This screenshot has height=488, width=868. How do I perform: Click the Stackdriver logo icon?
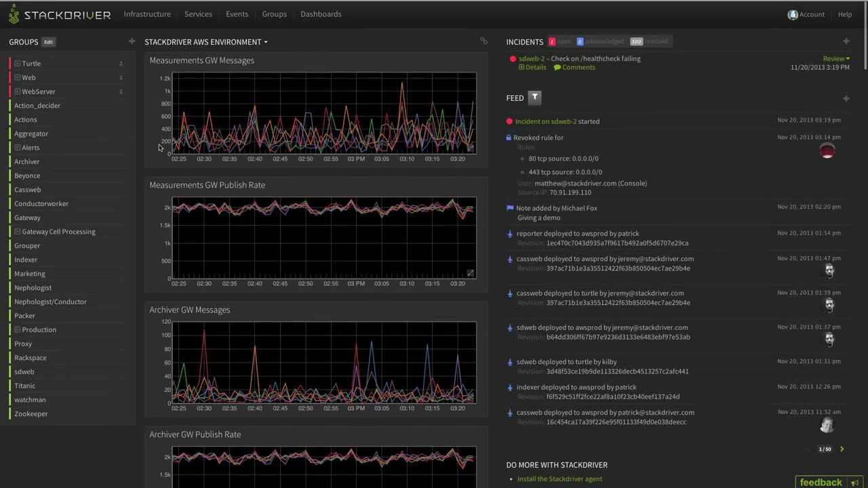tap(13, 14)
